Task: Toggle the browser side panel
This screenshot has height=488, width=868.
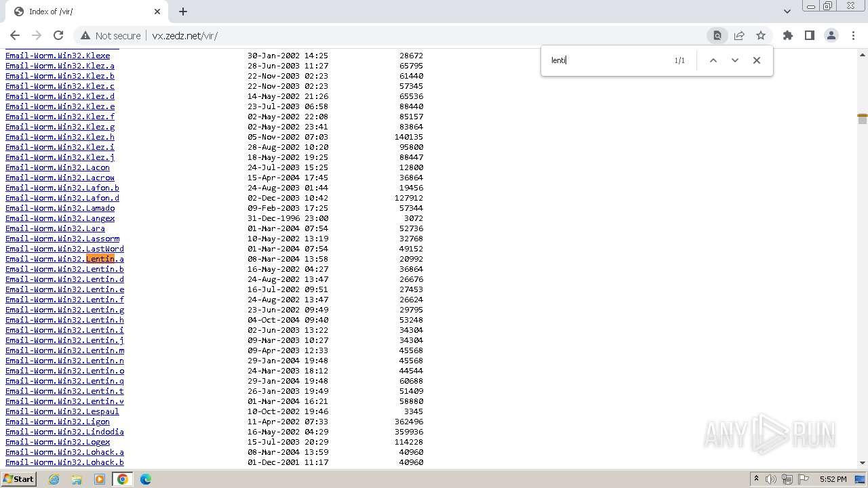Action: [809, 36]
